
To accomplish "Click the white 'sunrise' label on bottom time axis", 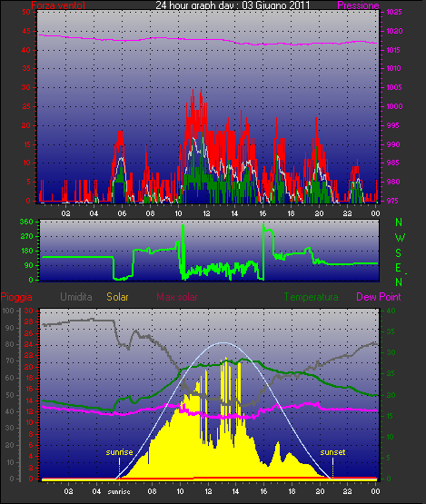I will [x=119, y=492].
